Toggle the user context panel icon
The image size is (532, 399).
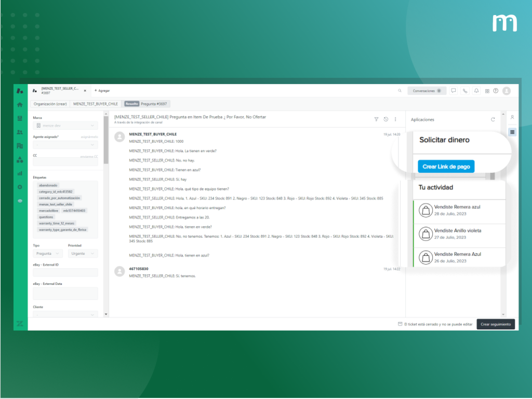tap(512, 117)
